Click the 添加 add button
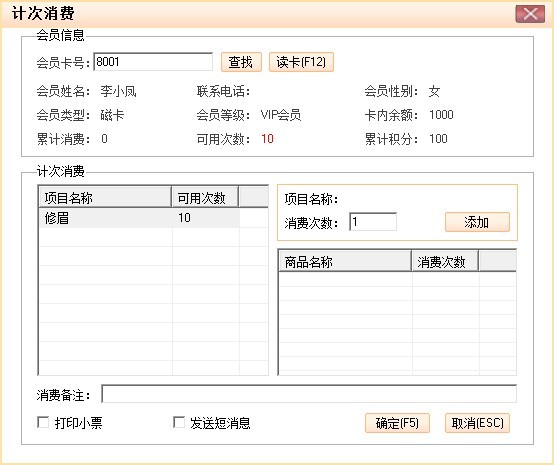 pos(477,222)
